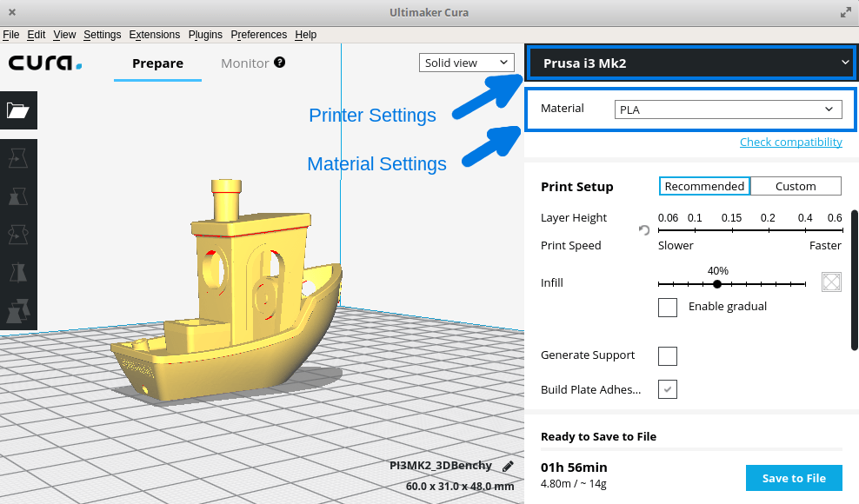
Task: Reset layer height with the circular arrow
Action: point(643,230)
